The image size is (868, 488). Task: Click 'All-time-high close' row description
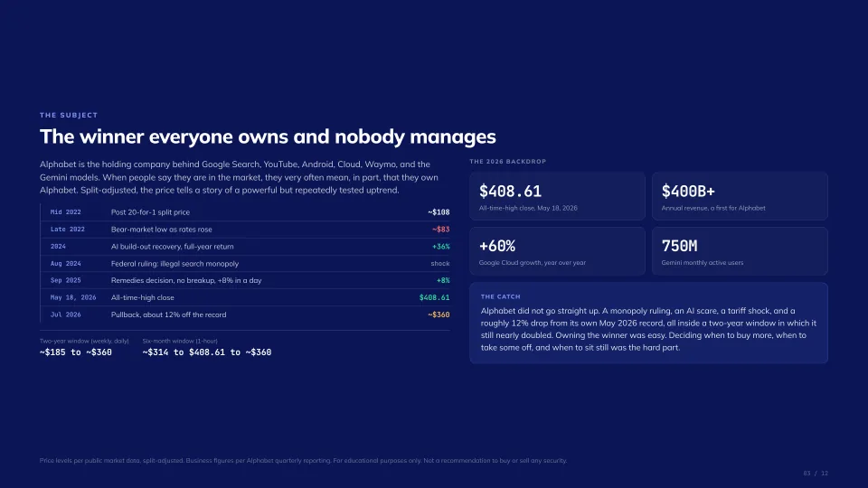click(x=142, y=297)
